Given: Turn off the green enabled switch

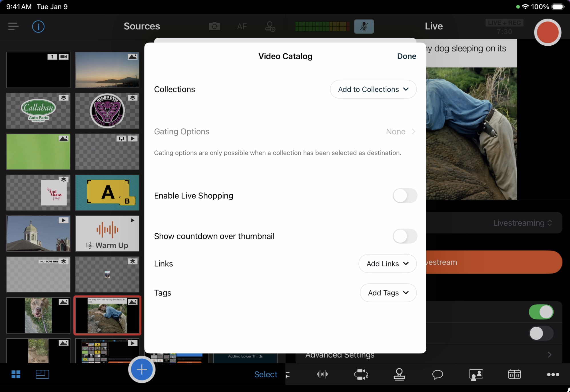Looking at the screenshot, I should click(541, 312).
